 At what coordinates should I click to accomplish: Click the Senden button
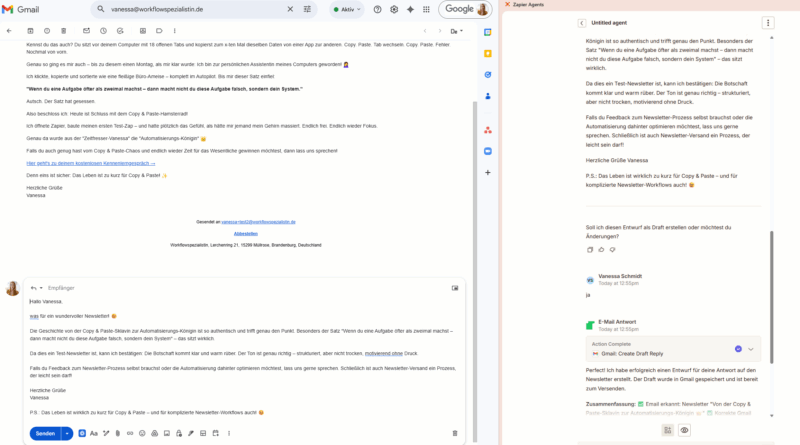click(45, 433)
